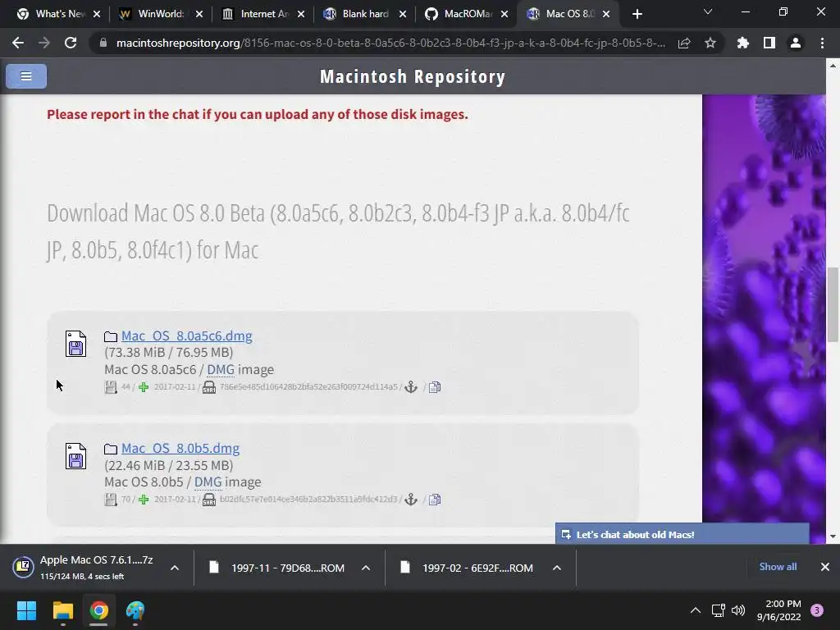The image size is (840, 630).
Task: Click the floppy disk icon for Mac_OS_8.0b5.dmg
Action: click(75, 456)
